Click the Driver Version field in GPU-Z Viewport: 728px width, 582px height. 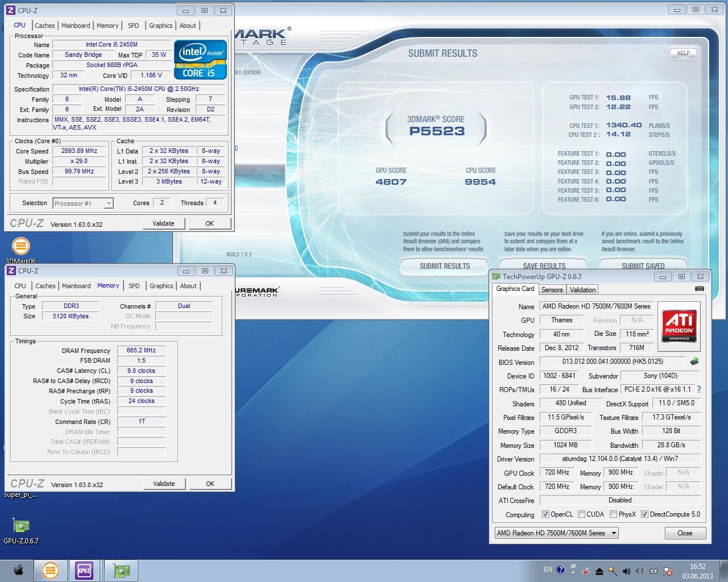pyautogui.click(x=620, y=459)
